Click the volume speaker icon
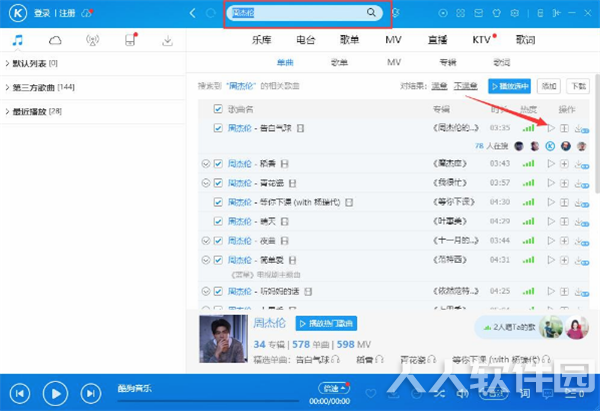Image resolution: width=600 pixels, height=411 pixels. click(462, 393)
